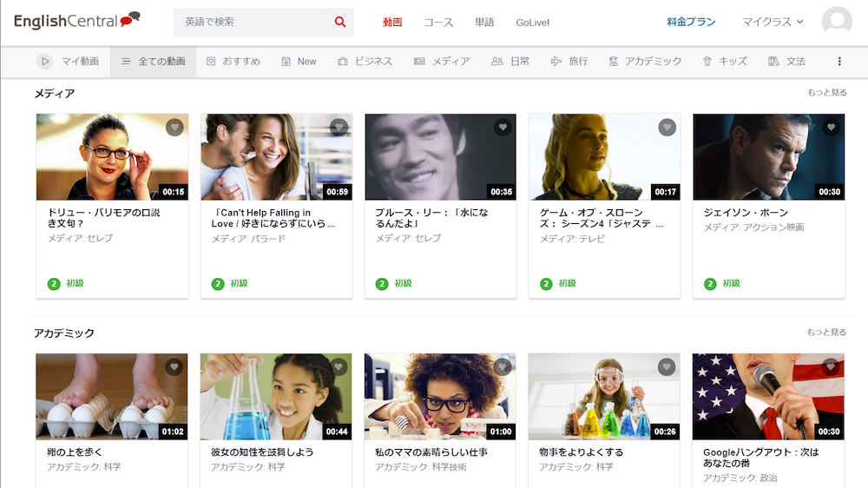
Task: Favorite the 物事をよりよくする video with heart
Action: [667, 366]
